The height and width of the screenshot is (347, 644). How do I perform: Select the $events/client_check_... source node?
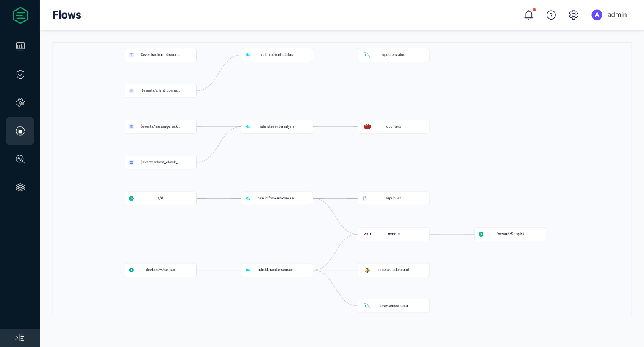pyautogui.click(x=161, y=162)
